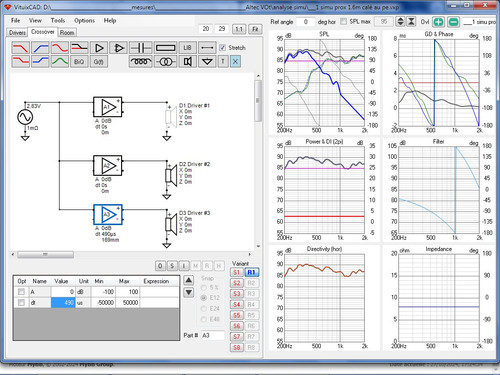Select the E48 snap radio button
This screenshot has width=500, height=375.
203,319
